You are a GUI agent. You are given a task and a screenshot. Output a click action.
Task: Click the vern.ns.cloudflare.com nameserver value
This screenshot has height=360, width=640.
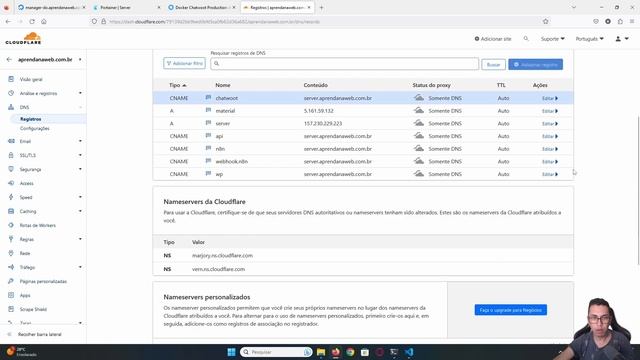tap(218, 269)
